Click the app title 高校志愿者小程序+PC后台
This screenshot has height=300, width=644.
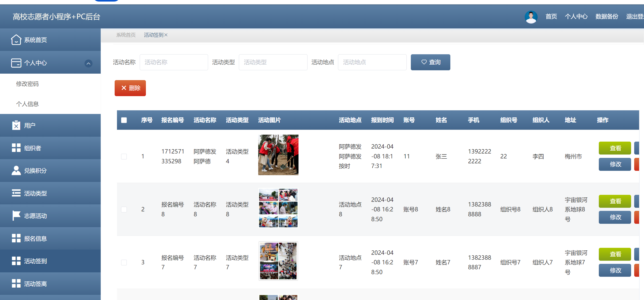coord(57,17)
